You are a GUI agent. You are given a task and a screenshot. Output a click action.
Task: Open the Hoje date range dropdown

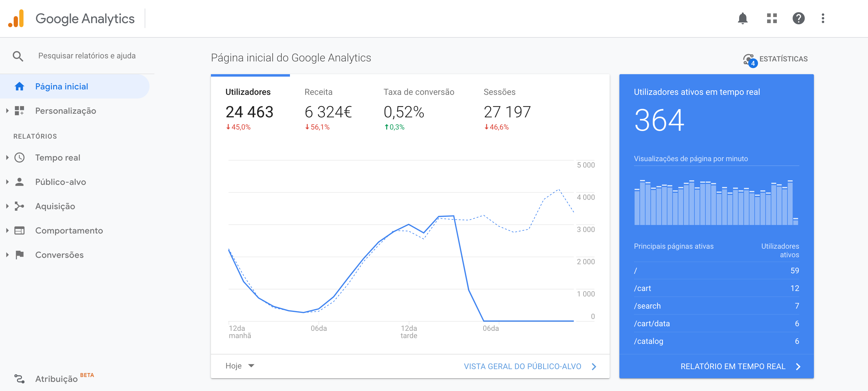pos(240,366)
